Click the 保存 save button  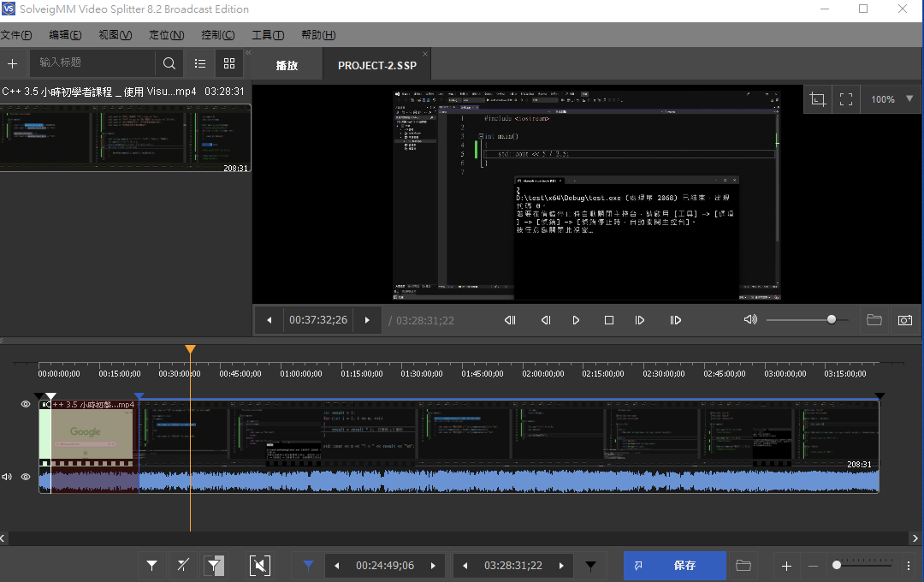674,566
